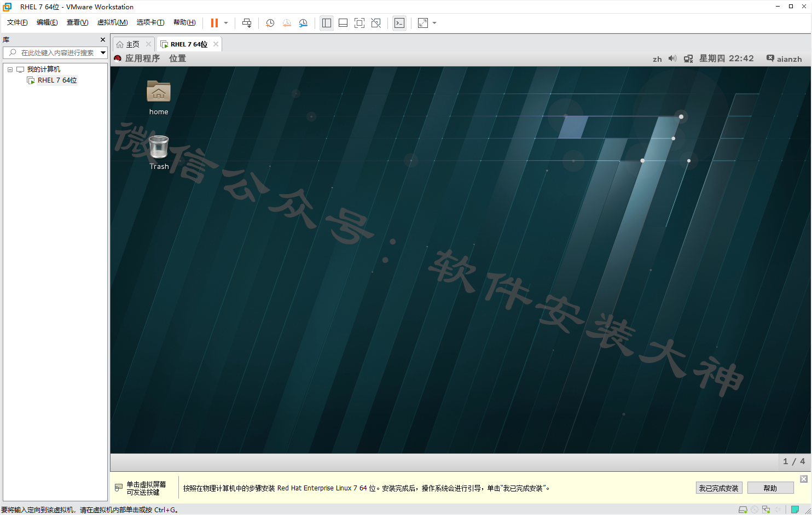Image resolution: width=812 pixels, height=515 pixels.
Task: Open the 虚拟机(M) menu
Action: pos(112,22)
